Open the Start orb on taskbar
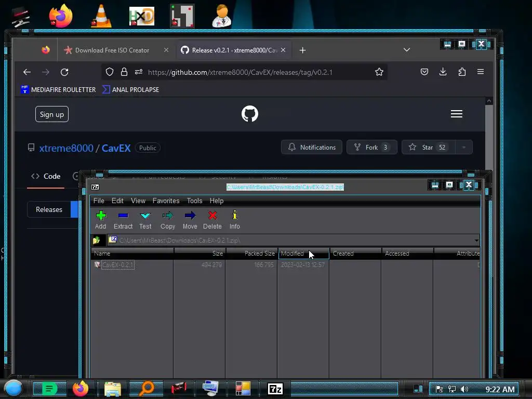 [x=14, y=389]
